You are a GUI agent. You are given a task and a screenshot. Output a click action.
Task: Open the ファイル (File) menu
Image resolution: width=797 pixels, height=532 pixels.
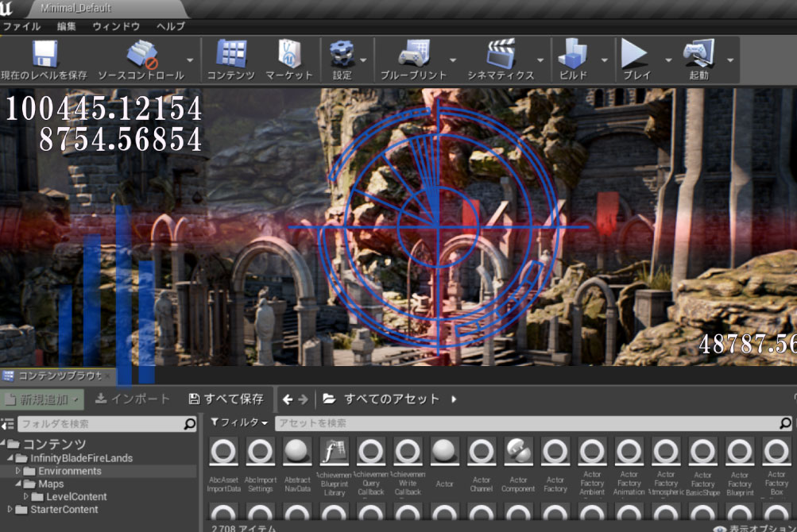coord(21,26)
